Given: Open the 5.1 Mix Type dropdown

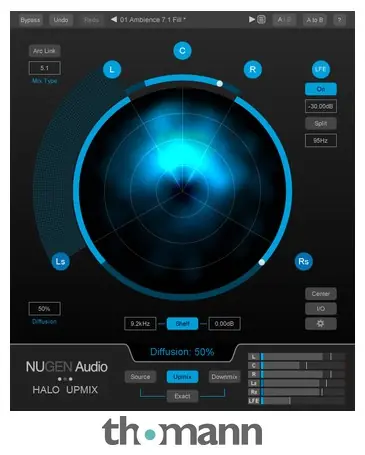Looking at the screenshot, I should [x=45, y=68].
